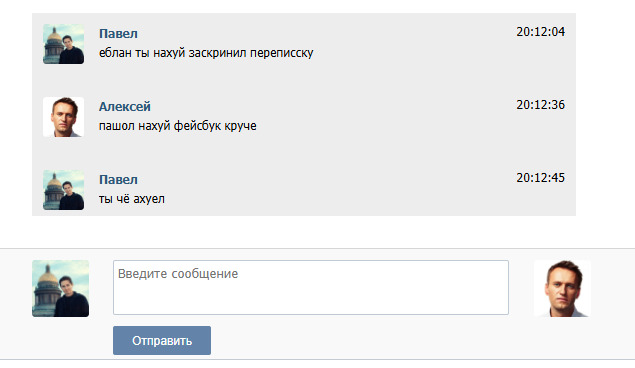Click the 20:12:04 timestamp
Image resolution: width=635 pixels, height=368 pixels.
click(x=540, y=32)
